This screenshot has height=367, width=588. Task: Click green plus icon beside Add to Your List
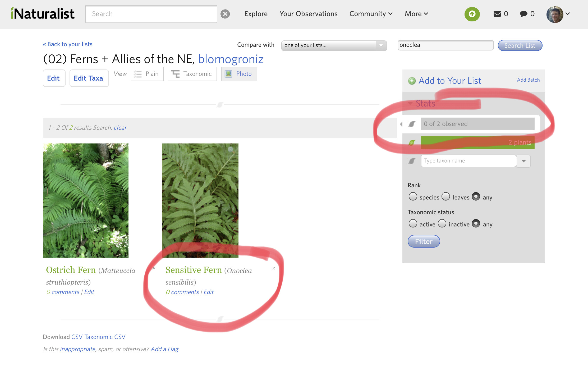pyautogui.click(x=412, y=81)
